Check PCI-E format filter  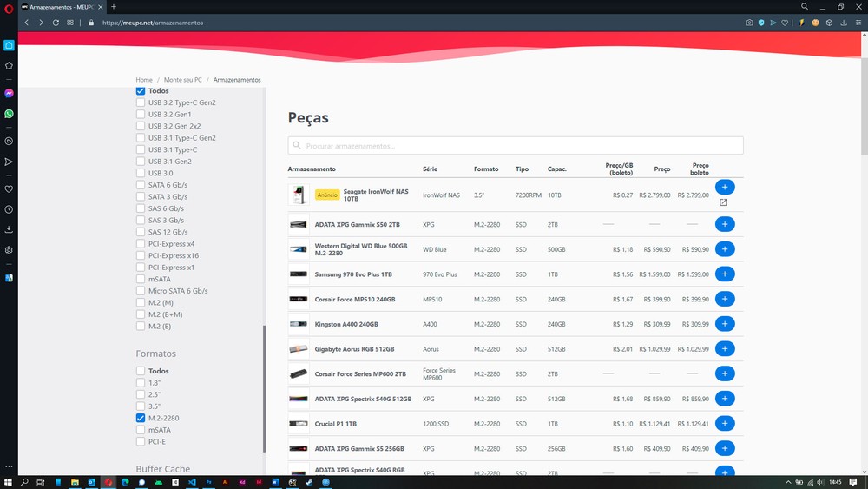[141, 441]
